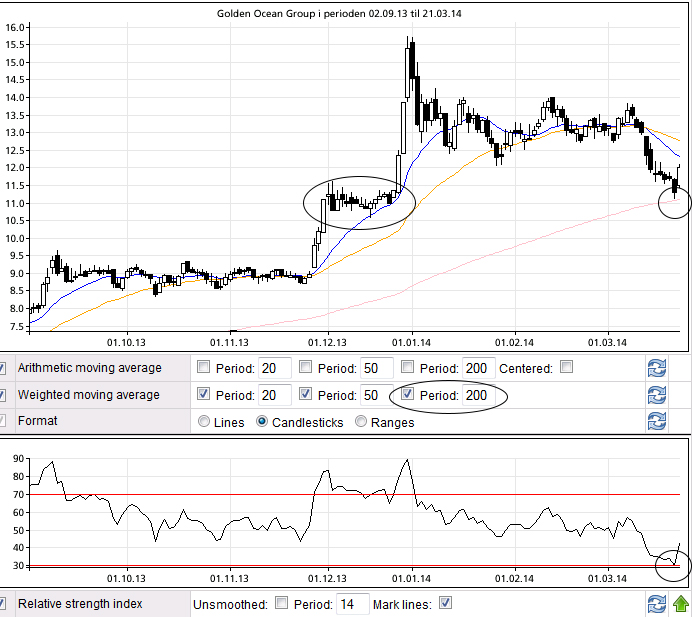
Task: Disable the Mark lines checkbox
Action: [445, 603]
